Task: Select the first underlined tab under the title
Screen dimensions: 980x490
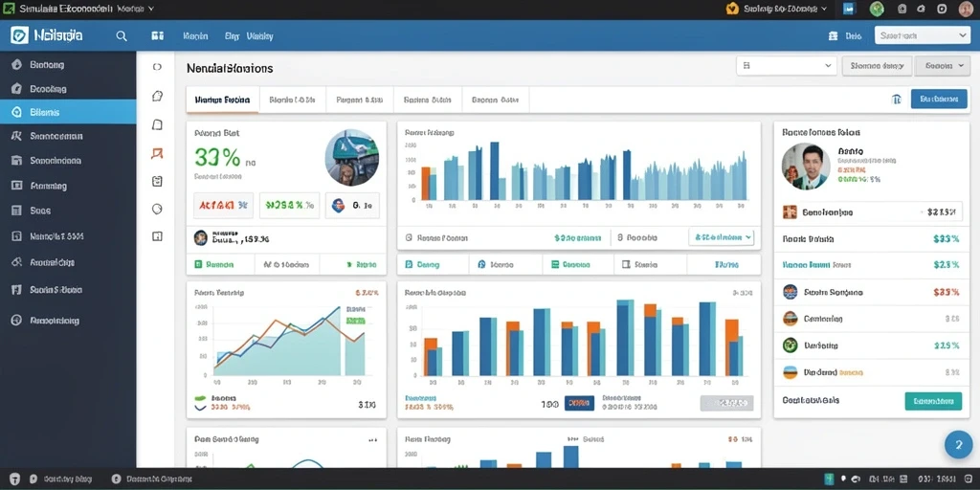Action: [222, 100]
